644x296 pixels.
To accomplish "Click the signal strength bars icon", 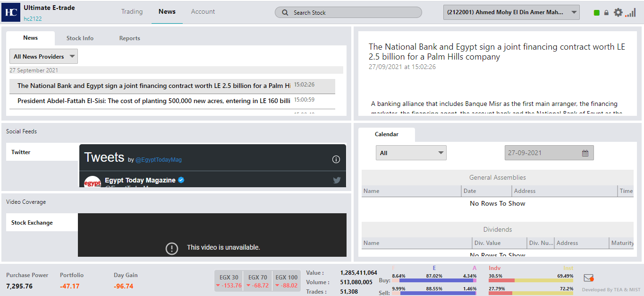I will pos(630,12).
